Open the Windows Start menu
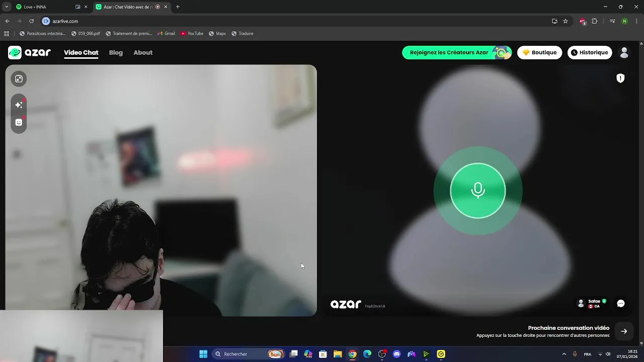The width and height of the screenshot is (644, 362). (x=203, y=354)
